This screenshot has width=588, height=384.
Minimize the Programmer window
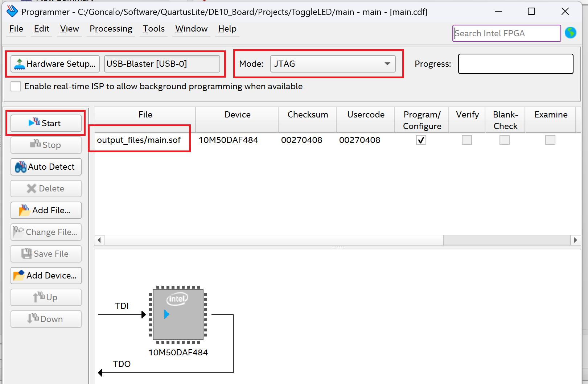tap(498, 12)
